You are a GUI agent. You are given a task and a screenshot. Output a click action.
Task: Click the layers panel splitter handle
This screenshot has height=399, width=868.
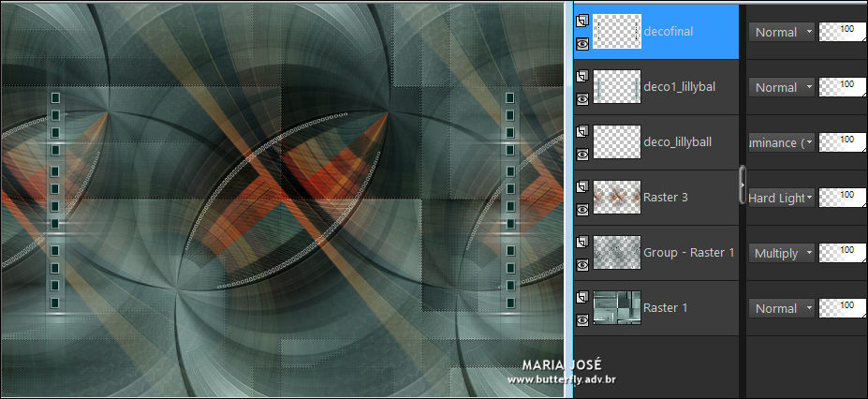743,186
